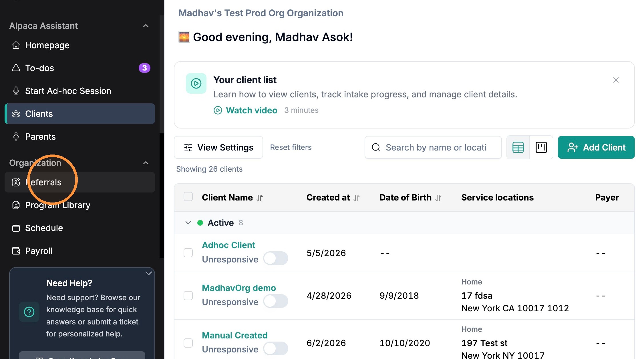Viewport: 644px width, 359px height.
Task: Tick the checkbox for Manual Created client
Action: point(188,343)
